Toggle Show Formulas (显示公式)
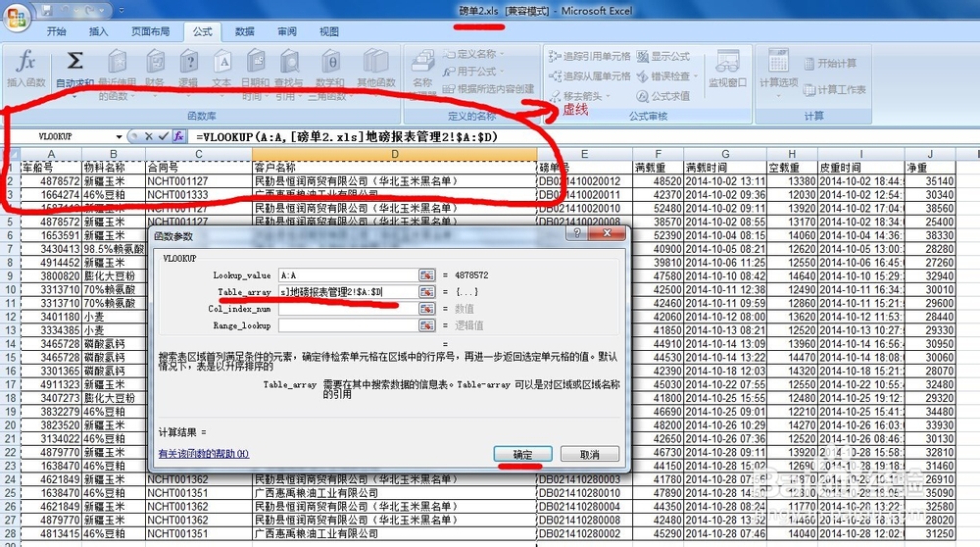Screen dimensions: 980x547 [x=663, y=56]
